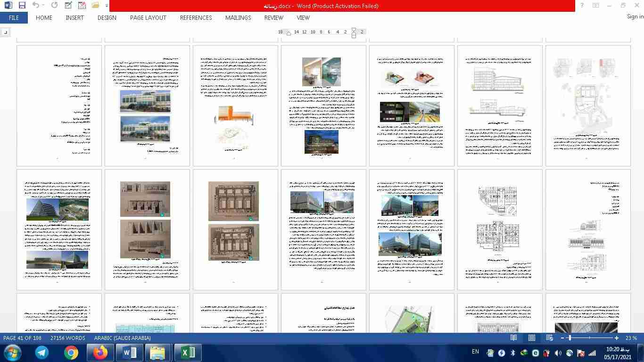Switch to Web Layout view

point(549,338)
